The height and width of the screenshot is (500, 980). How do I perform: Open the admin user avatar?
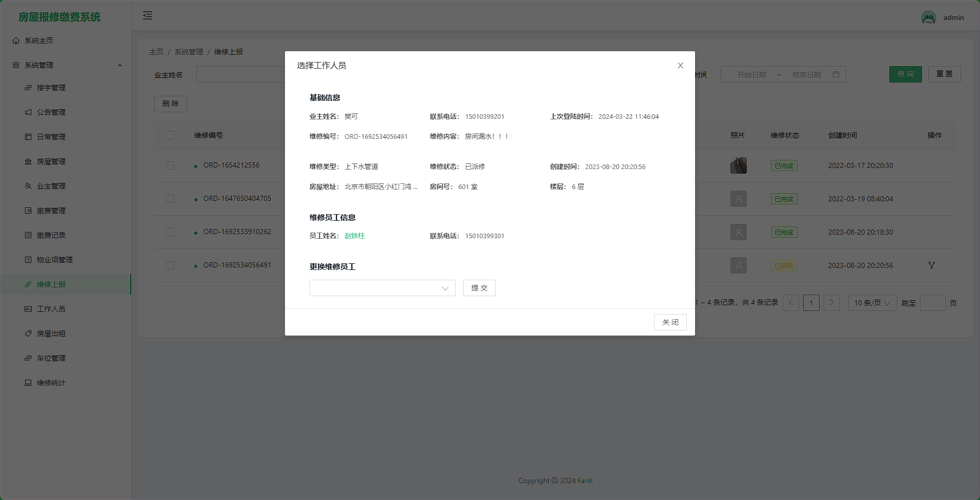(929, 17)
